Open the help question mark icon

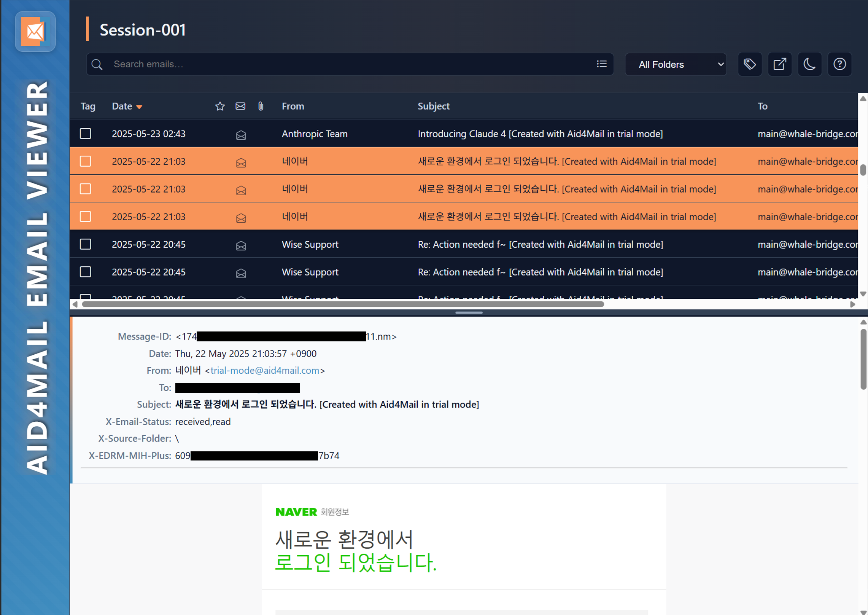point(839,64)
